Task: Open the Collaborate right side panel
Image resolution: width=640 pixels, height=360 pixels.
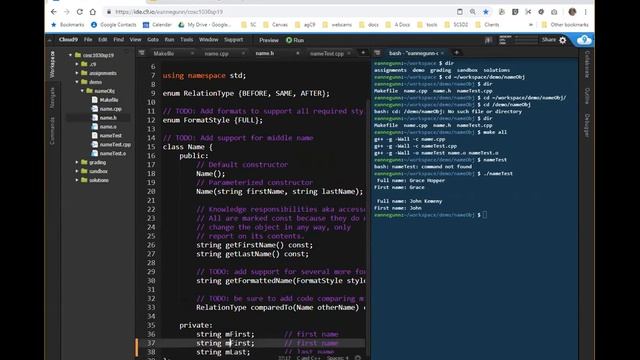Action: [587, 64]
